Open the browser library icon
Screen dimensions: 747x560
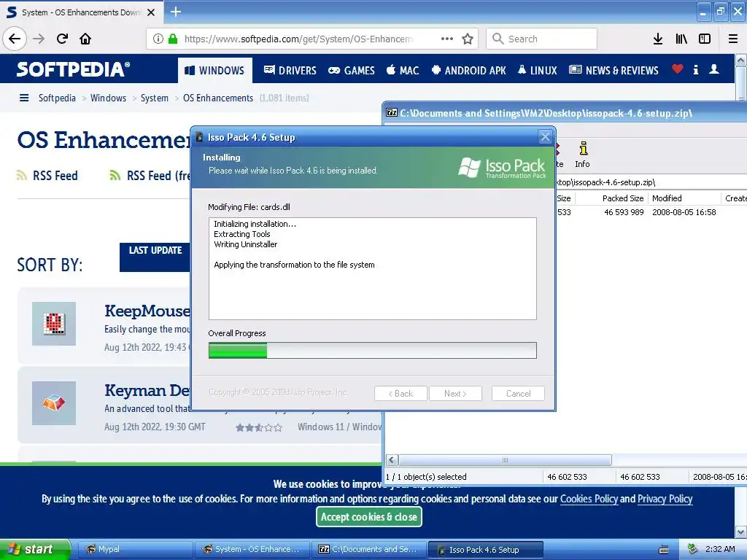(x=681, y=39)
